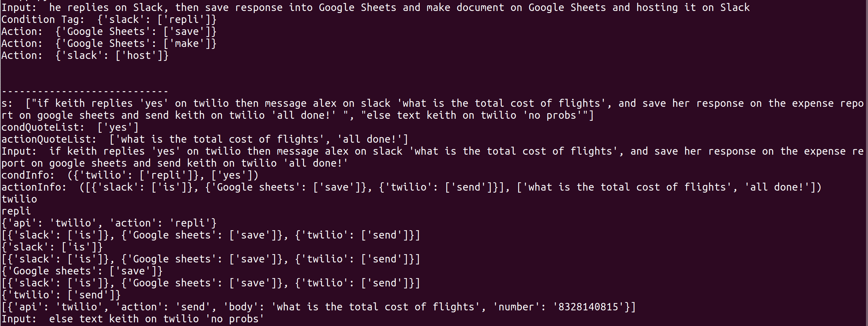
Task: Click the standalone 'twilio' output line
Action: [19, 199]
